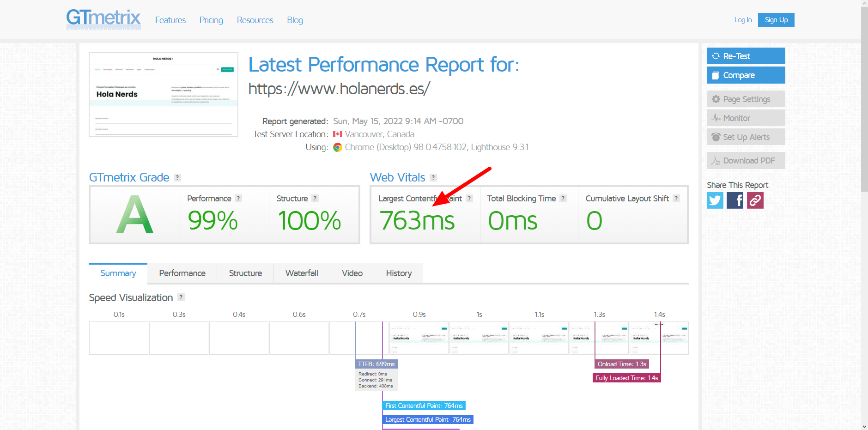Click help icon next to Performance score

click(238, 198)
